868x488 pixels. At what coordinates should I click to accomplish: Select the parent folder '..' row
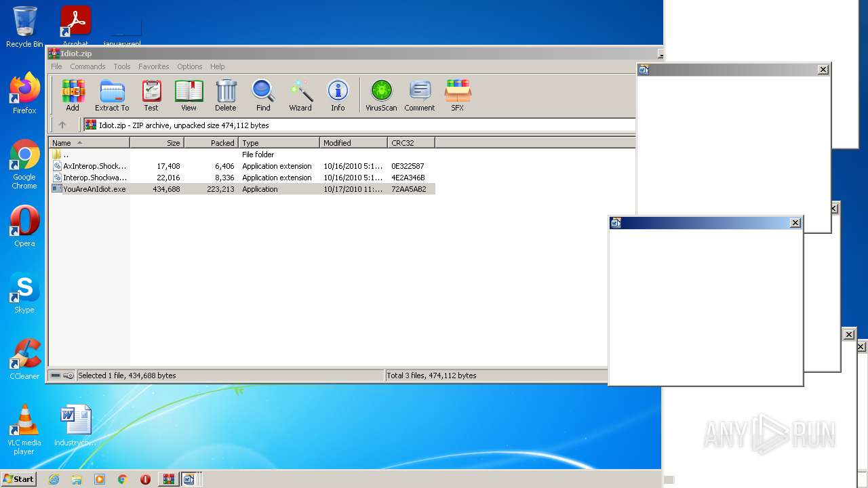pyautogui.click(x=242, y=155)
